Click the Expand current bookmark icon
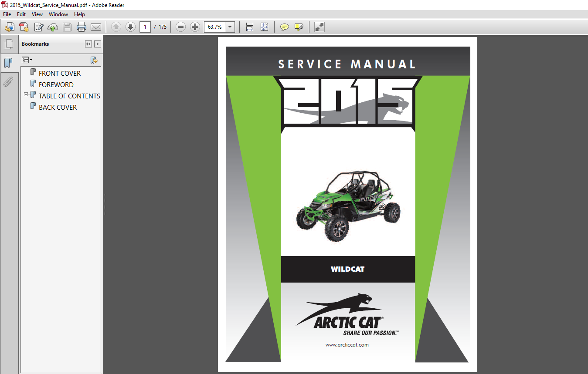The height and width of the screenshot is (374, 588). click(94, 60)
